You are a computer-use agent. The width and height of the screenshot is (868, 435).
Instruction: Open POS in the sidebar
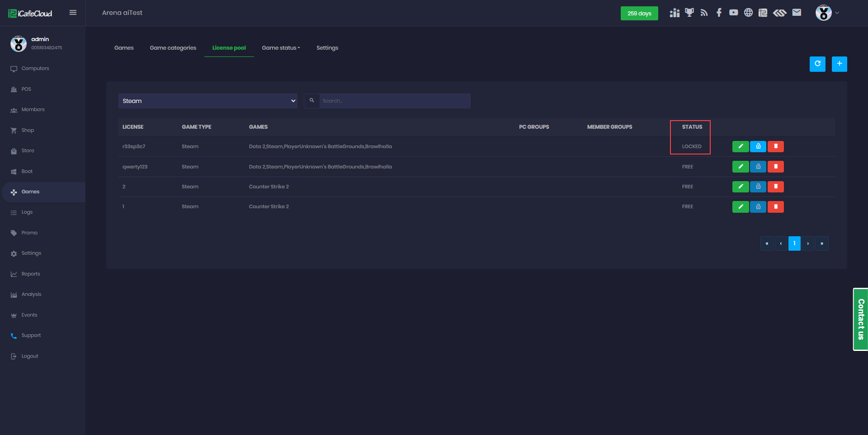click(x=26, y=89)
